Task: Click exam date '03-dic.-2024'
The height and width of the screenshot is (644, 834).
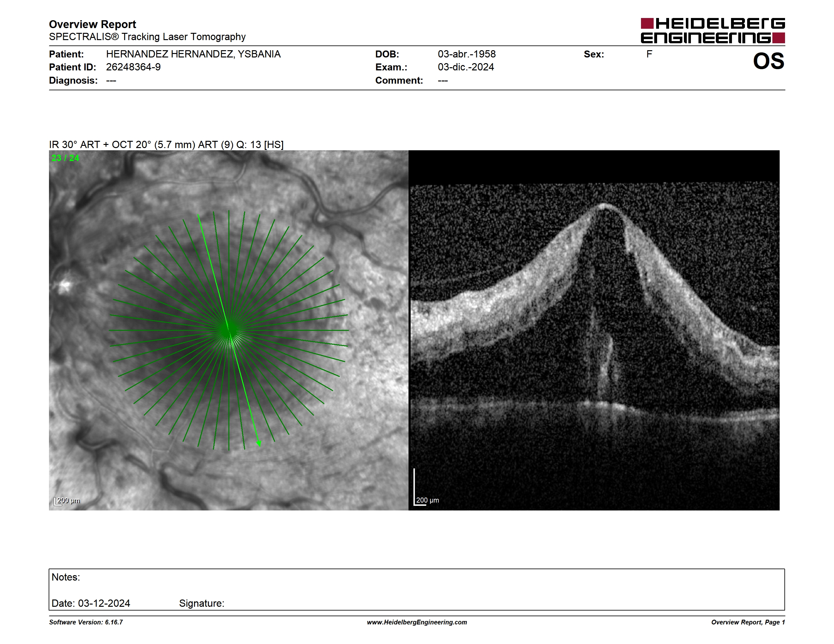Action: pos(466,67)
